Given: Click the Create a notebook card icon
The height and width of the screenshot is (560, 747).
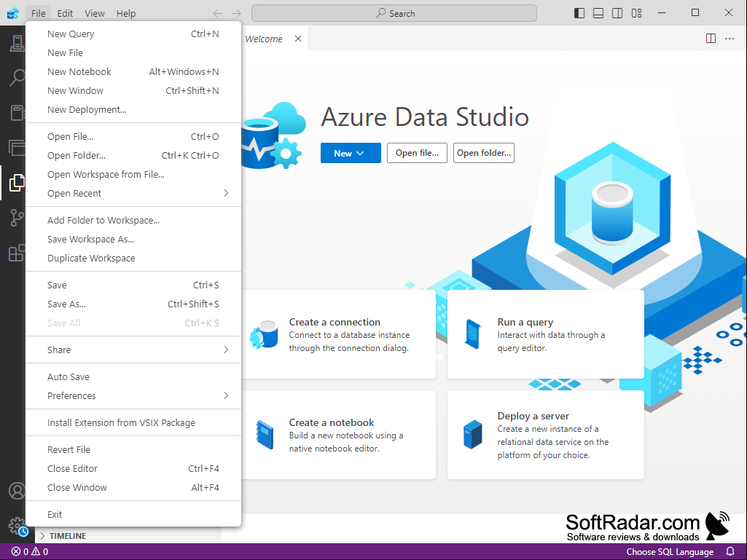Looking at the screenshot, I should [x=265, y=435].
